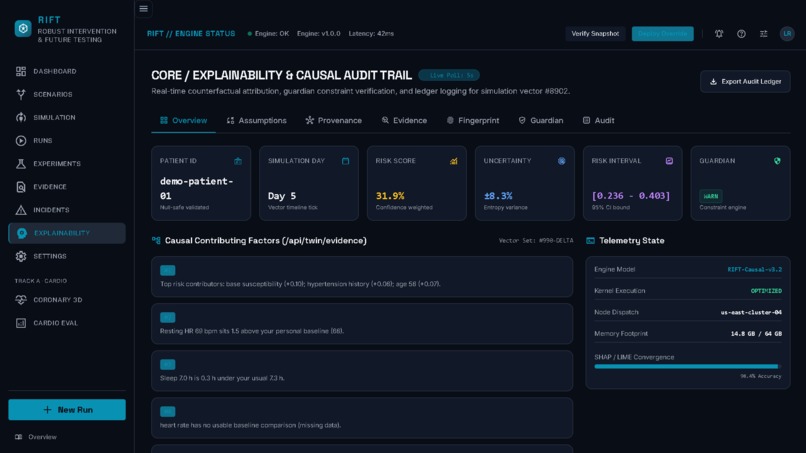Open Experiments in the sidebar
This screenshot has height=453, width=806.
coord(67,164)
